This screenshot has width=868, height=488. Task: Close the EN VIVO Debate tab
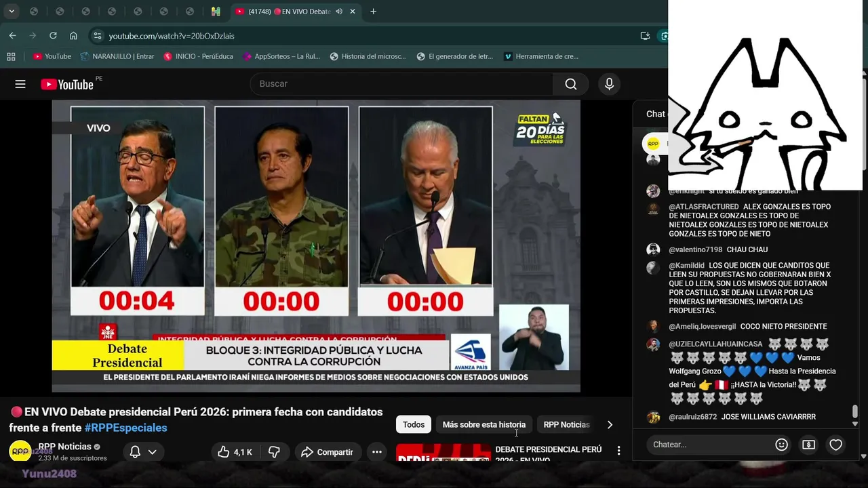353,12
